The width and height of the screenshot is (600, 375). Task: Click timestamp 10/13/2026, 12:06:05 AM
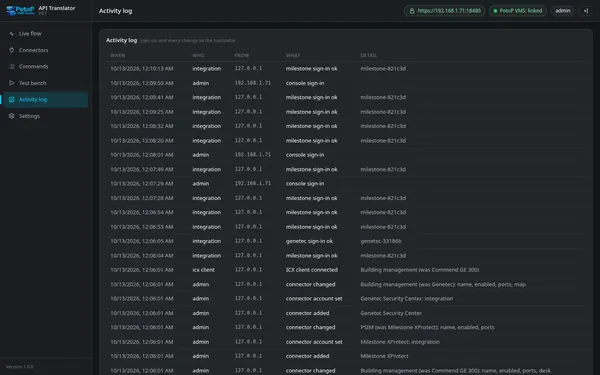(142, 241)
